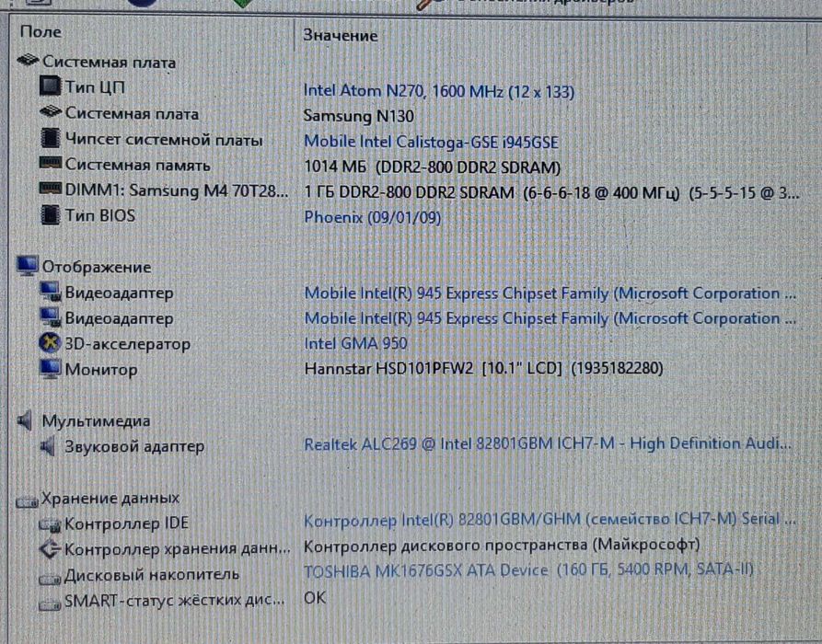The width and height of the screenshot is (822, 644).
Task: Select the Контроллер дискового пространства (Майкрософт) value
Action: pyautogui.click(x=502, y=546)
